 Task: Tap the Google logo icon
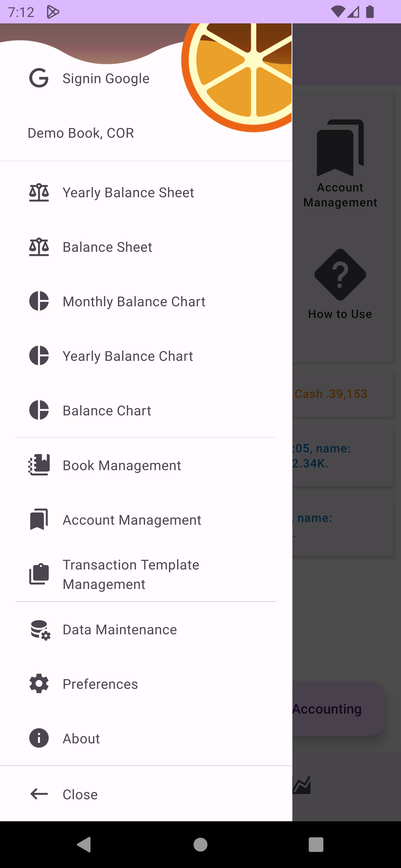[39, 78]
